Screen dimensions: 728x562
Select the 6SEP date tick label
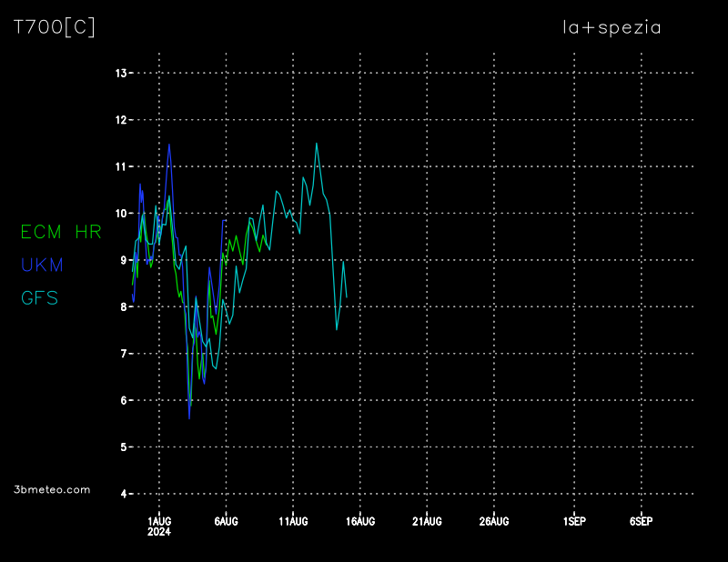641,521
